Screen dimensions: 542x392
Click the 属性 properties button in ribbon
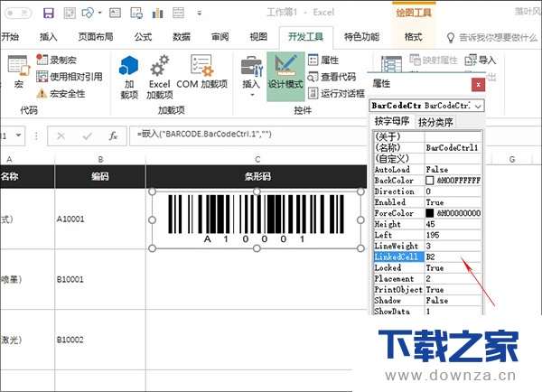click(x=323, y=61)
